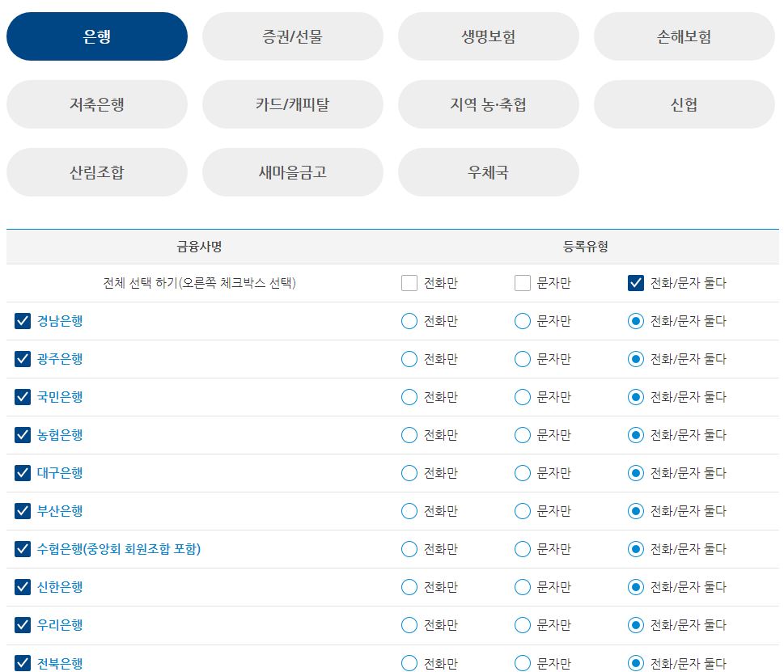Viewport: 784px width, 672px height.
Task: Open the 신협 category
Action: pyautogui.click(x=684, y=104)
